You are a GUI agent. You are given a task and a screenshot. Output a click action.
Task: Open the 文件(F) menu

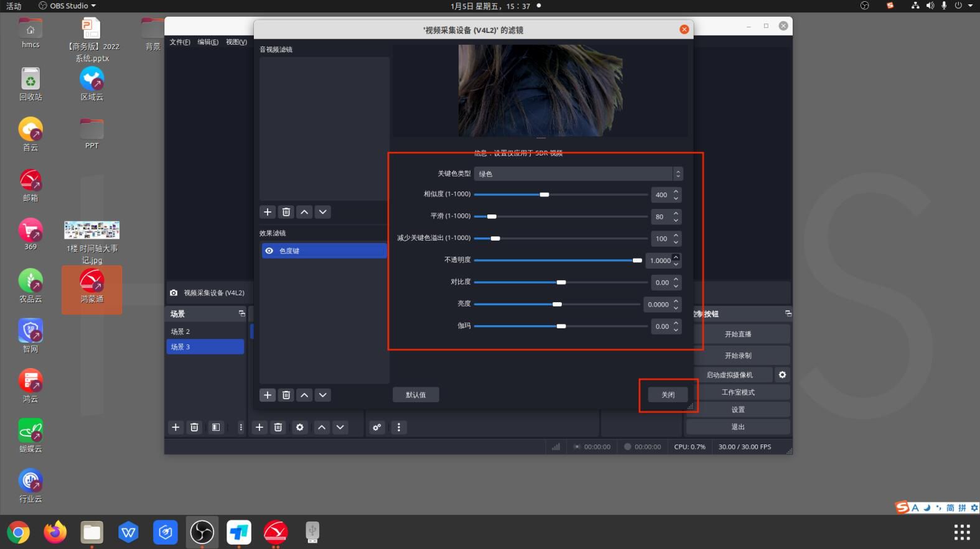[180, 42]
